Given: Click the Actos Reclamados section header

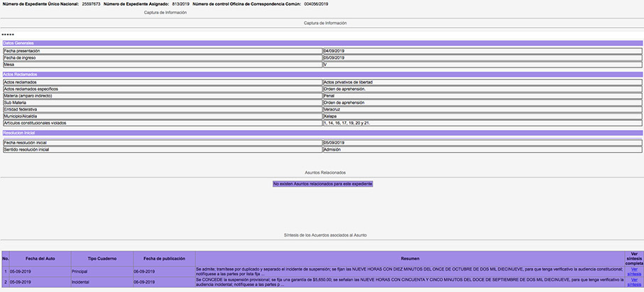Looking at the screenshot, I should tap(20, 74).
